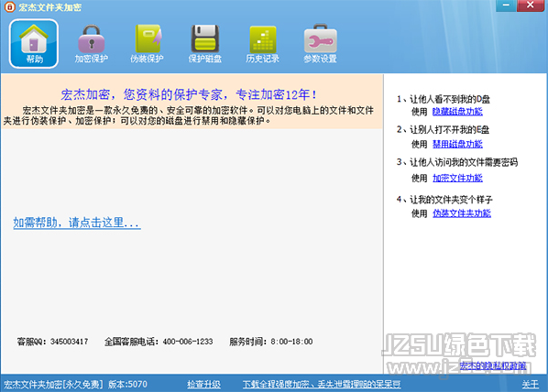Click the 关于 link in the status bar
This screenshot has width=548, height=392.
[x=531, y=385]
